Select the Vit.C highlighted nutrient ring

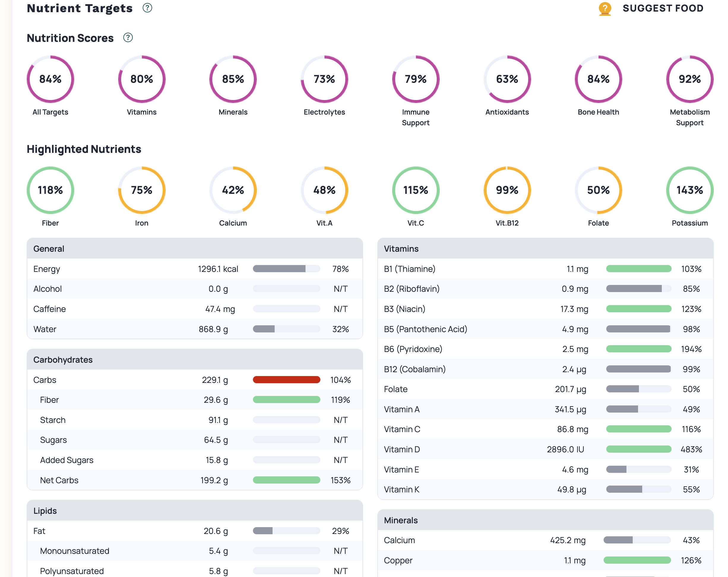[416, 190]
